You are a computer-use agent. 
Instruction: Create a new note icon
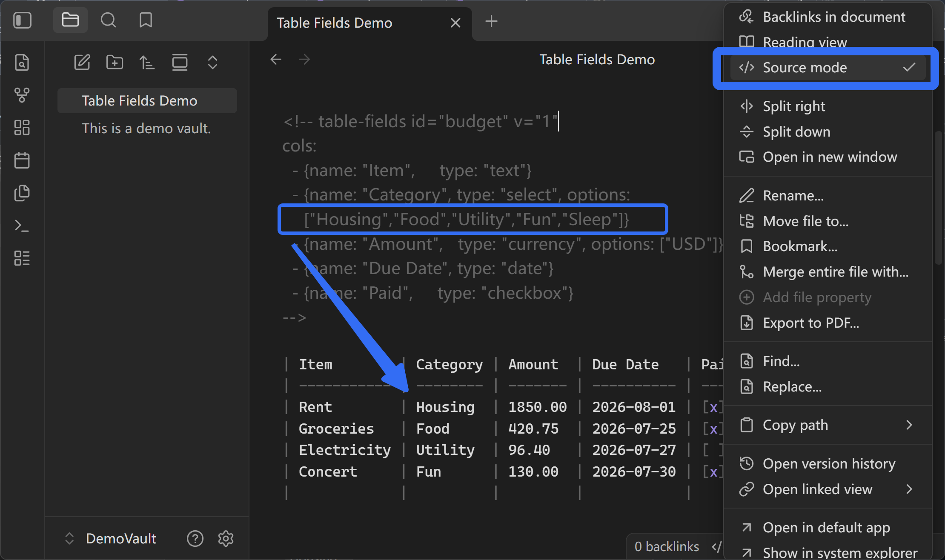[x=82, y=63]
